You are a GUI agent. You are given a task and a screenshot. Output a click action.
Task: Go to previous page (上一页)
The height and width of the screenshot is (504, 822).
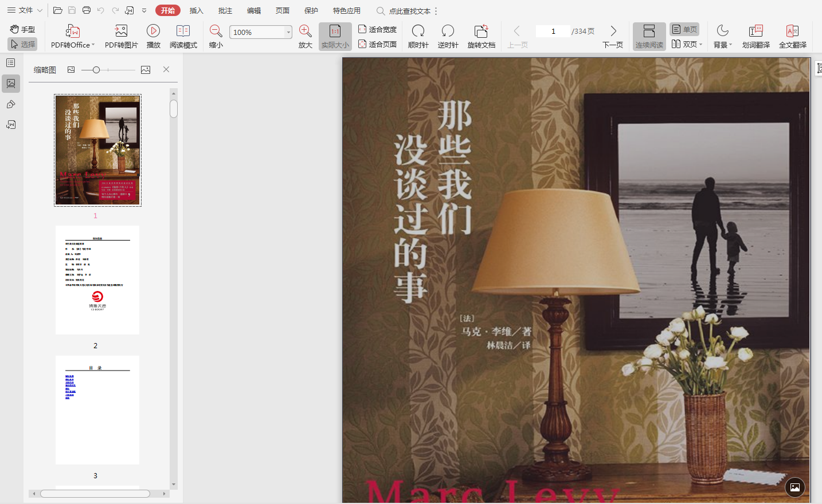point(517,37)
